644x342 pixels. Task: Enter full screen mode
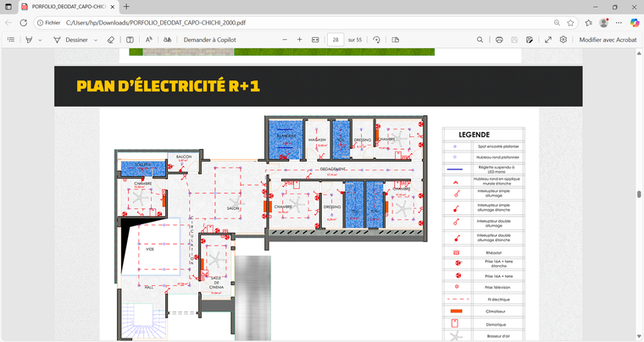point(547,40)
